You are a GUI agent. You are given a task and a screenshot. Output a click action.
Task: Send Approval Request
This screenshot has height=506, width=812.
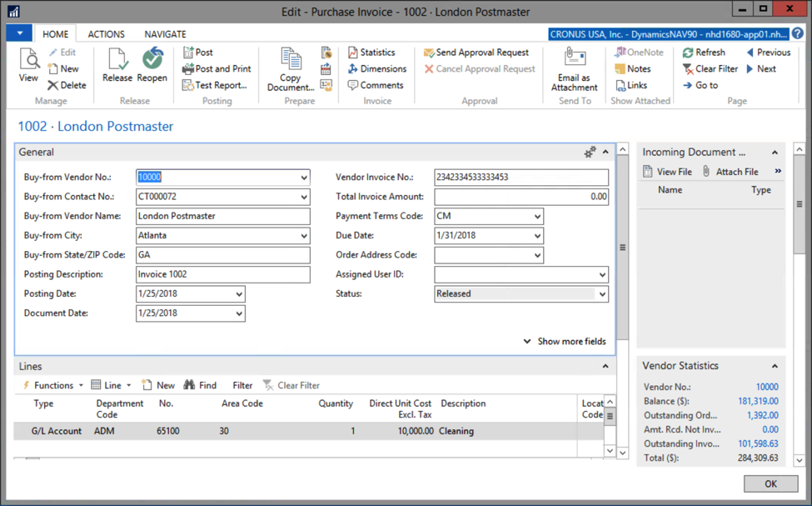[476, 53]
